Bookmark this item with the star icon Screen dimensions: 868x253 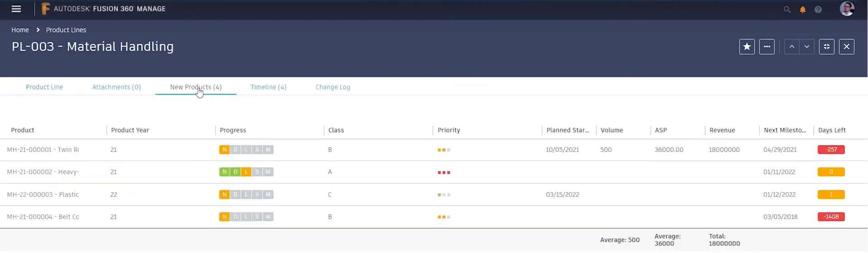747,47
